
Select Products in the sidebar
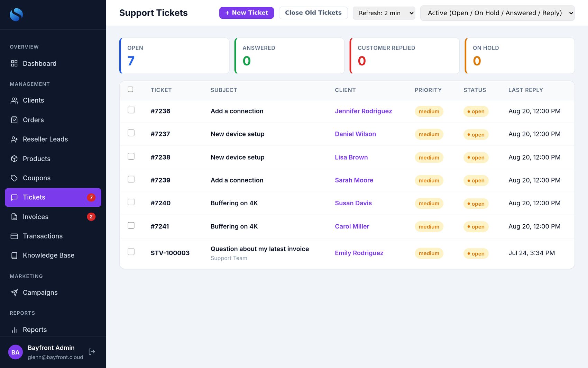tap(53, 159)
